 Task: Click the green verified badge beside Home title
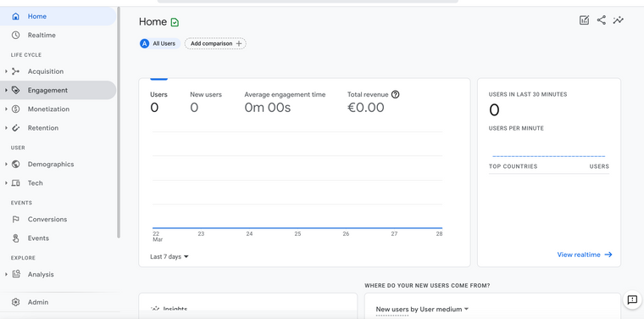175,22
